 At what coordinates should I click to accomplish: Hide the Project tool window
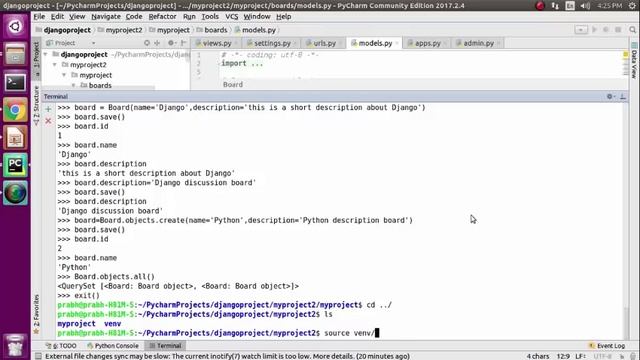[x=184, y=43]
